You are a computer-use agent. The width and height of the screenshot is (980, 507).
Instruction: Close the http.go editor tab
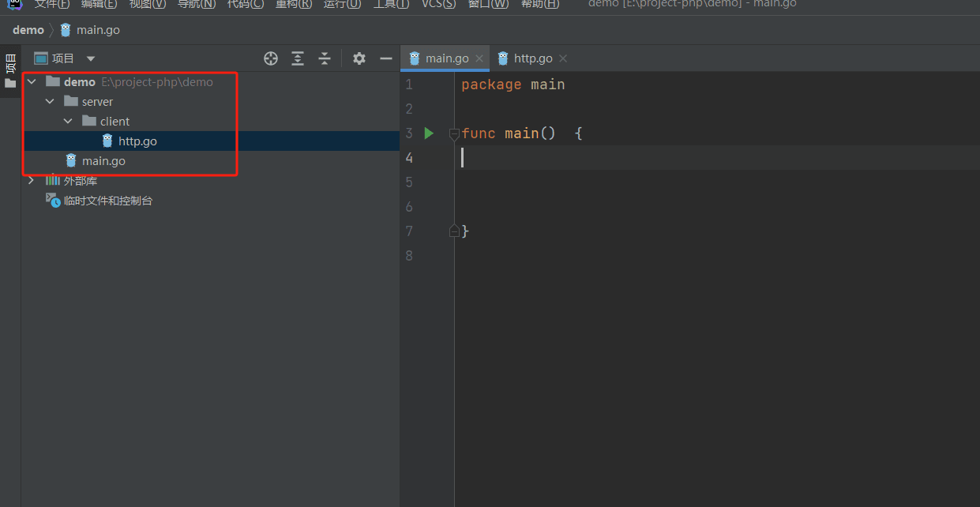tap(563, 58)
